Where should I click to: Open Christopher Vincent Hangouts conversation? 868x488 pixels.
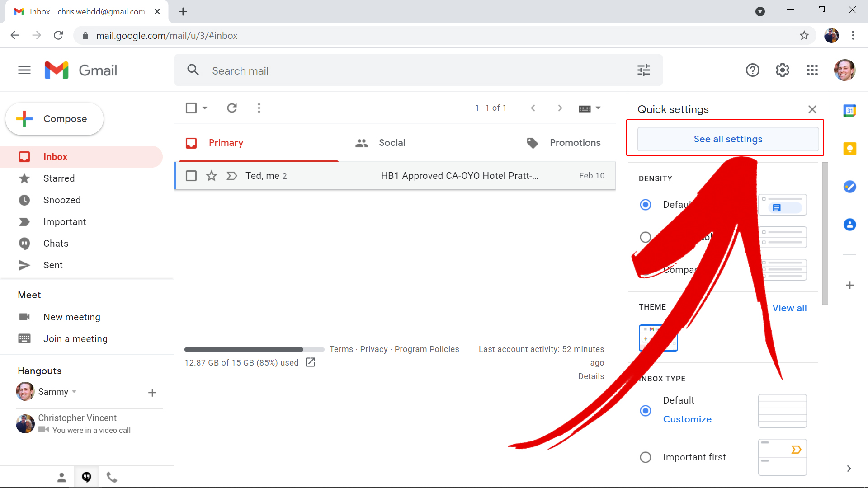click(90, 424)
